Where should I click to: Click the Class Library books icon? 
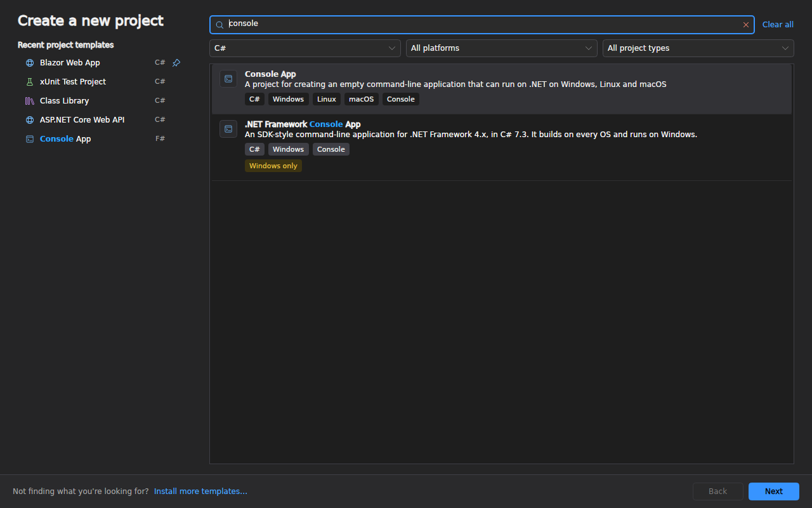(x=30, y=101)
